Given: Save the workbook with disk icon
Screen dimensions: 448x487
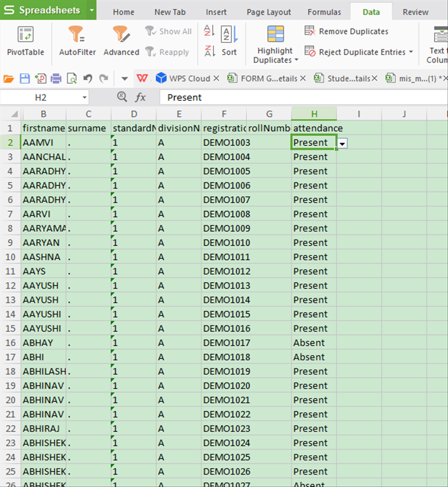Looking at the screenshot, I should tap(24, 79).
